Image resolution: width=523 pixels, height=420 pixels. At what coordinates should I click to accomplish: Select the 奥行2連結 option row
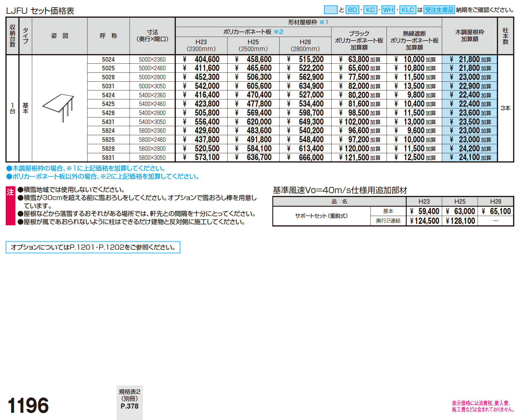[x=388, y=221]
